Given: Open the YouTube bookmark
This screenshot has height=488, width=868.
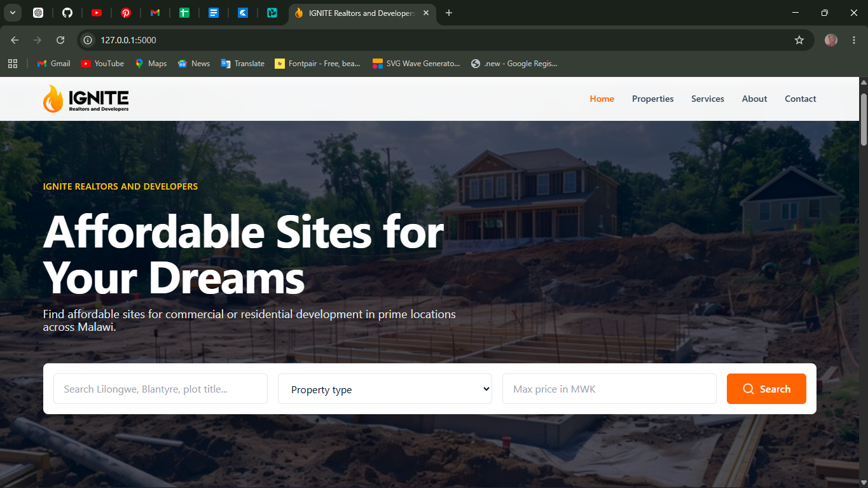Looking at the screenshot, I should pyautogui.click(x=102, y=64).
